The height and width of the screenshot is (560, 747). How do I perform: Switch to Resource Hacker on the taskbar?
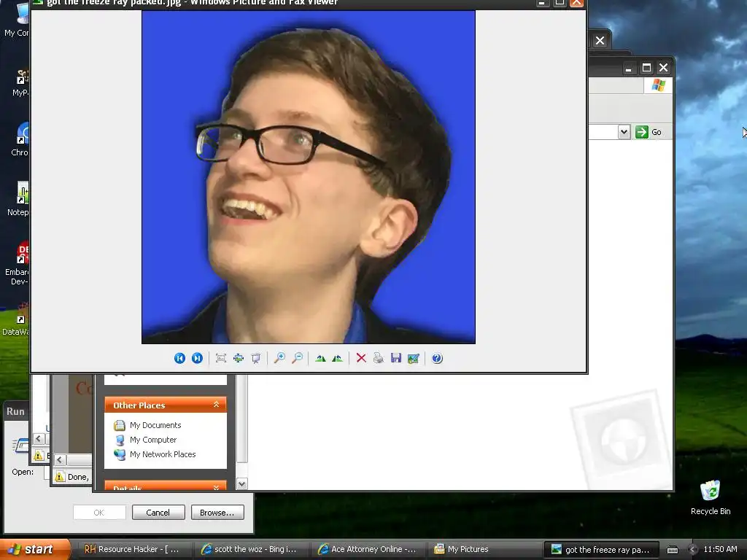(x=133, y=549)
